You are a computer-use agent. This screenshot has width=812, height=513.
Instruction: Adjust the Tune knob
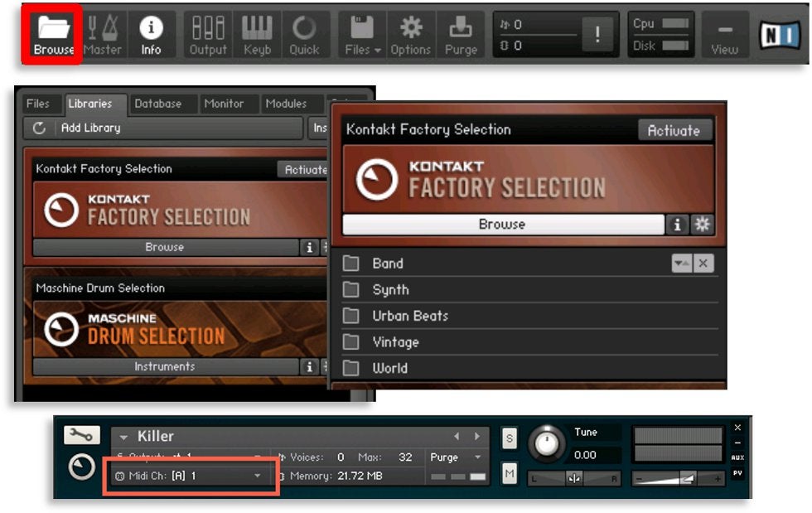tap(547, 445)
